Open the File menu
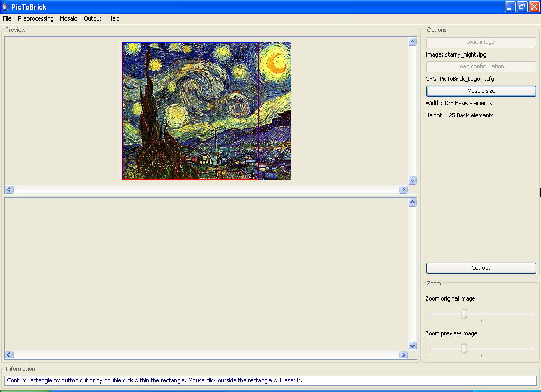The width and height of the screenshot is (541, 392). point(7,18)
